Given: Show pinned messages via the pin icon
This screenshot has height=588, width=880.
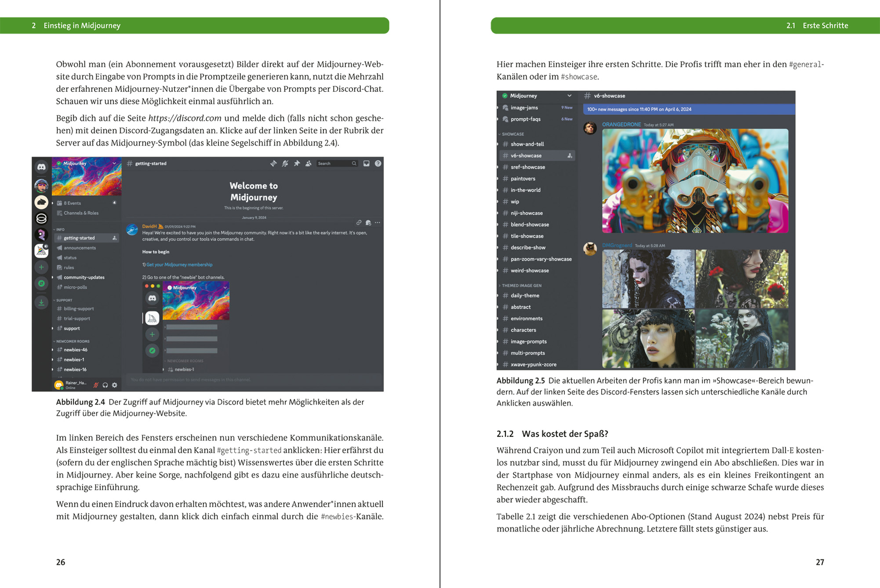Looking at the screenshot, I should tap(296, 163).
